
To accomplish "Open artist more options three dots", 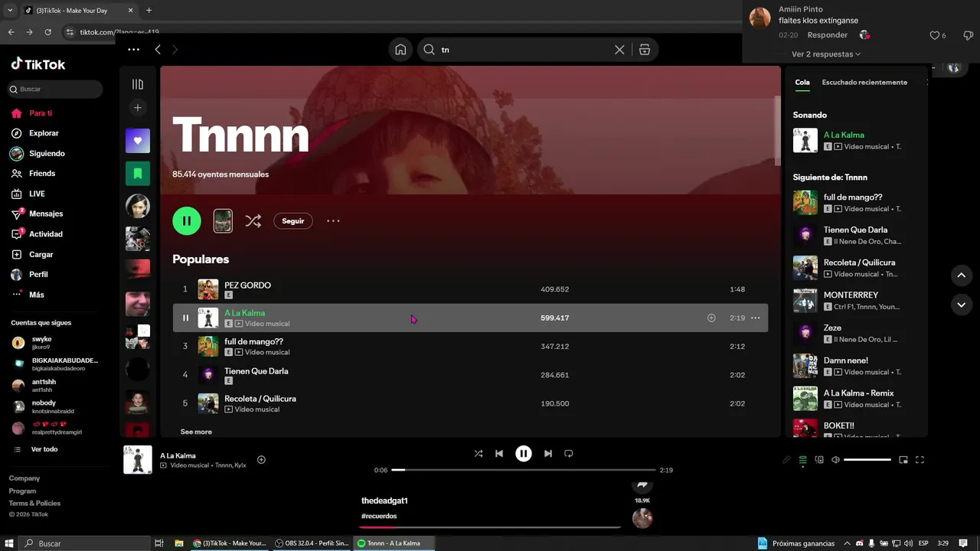I will (x=333, y=221).
